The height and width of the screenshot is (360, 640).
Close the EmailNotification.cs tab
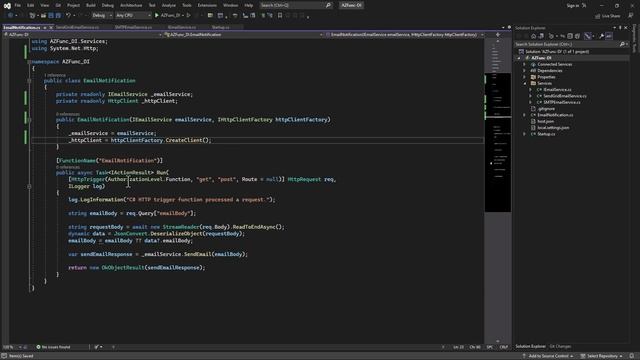(51, 27)
